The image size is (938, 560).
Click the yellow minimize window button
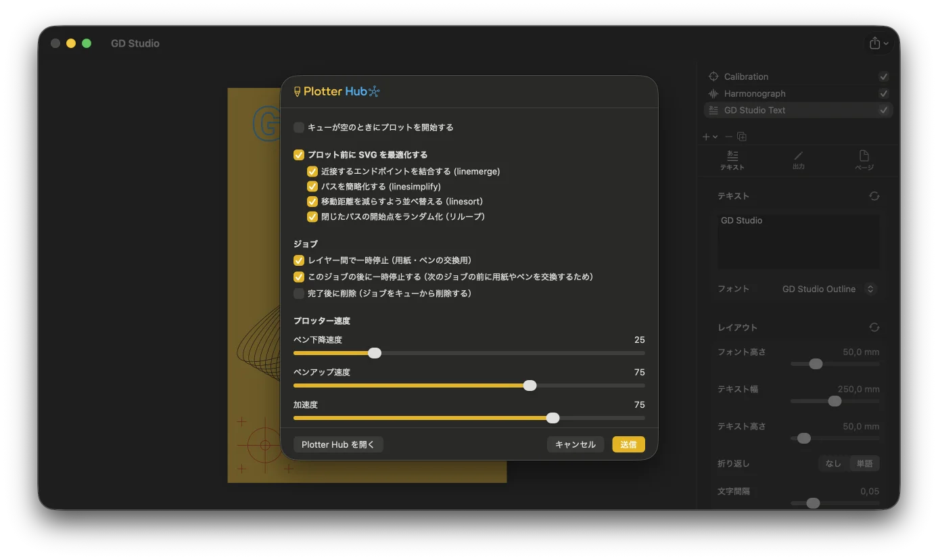[71, 43]
